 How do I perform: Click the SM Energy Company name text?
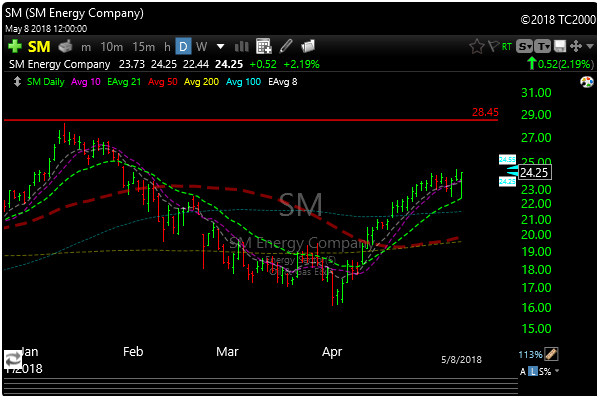(x=59, y=64)
